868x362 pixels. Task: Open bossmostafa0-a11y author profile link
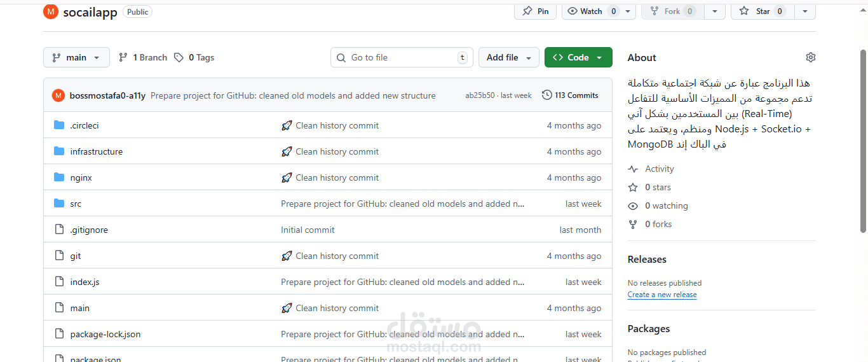click(x=107, y=95)
